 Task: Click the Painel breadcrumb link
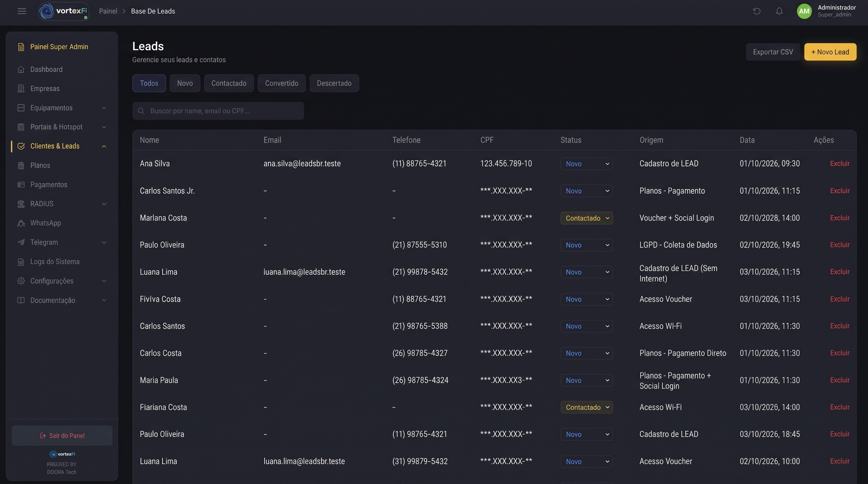(108, 11)
